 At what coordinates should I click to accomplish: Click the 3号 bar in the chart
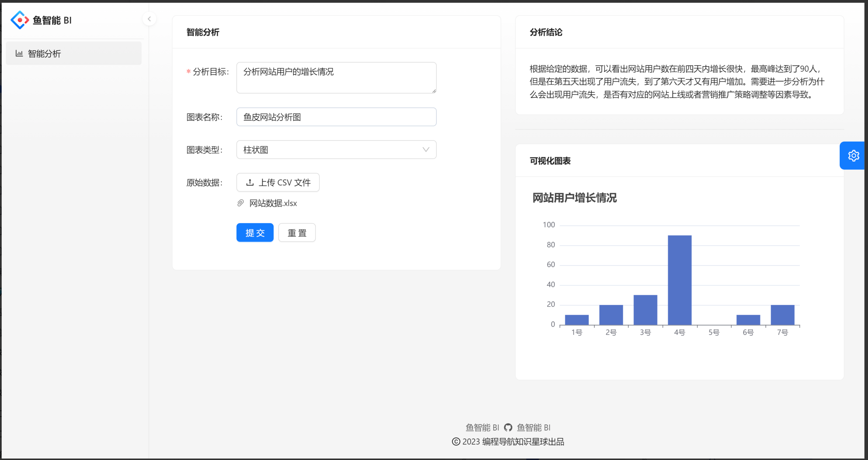645,310
